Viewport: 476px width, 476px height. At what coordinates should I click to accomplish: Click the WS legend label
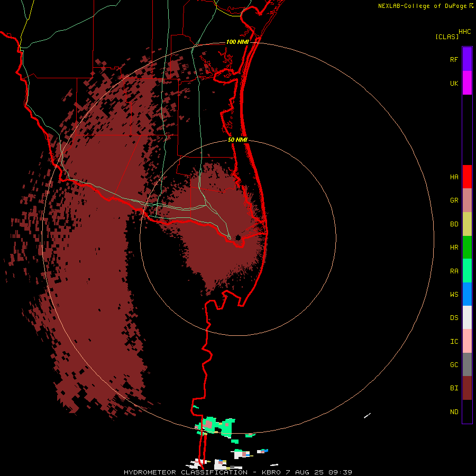point(454,295)
